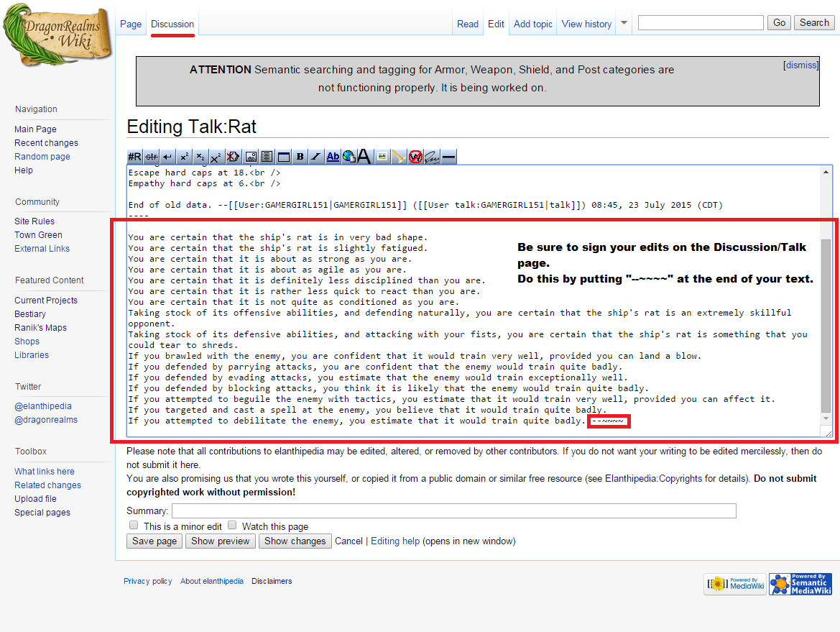This screenshot has height=632, width=840.
Task: Insert signature using the signature toolbar icon
Action: (x=432, y=157)
